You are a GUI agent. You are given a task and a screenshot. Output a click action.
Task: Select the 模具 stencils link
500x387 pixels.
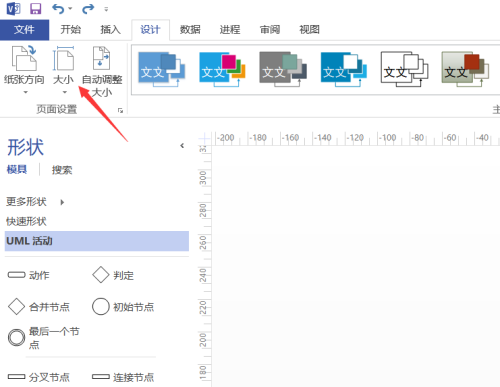17,170
